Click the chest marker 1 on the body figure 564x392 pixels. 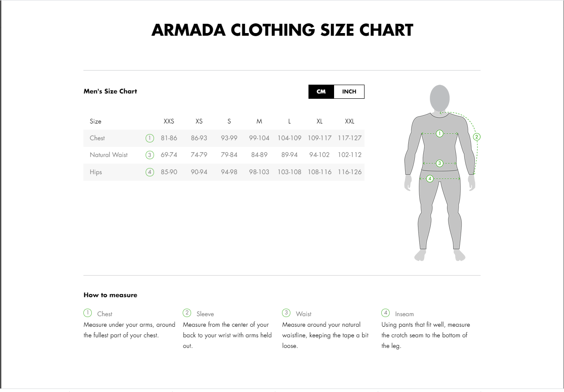[439, 133]
